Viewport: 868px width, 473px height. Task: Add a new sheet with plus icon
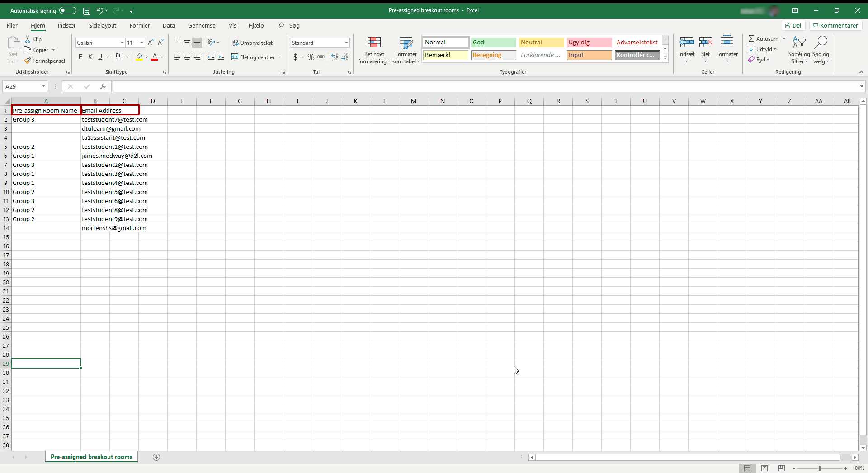(156, 457)
